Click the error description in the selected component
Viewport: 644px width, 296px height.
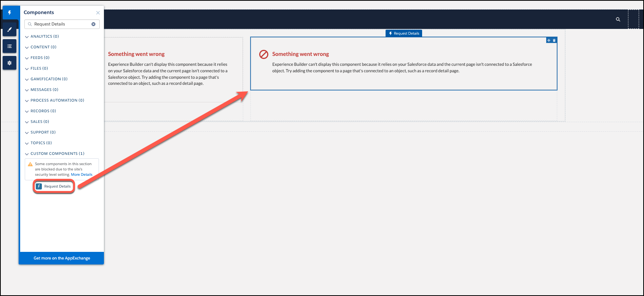tap(402, 68)
